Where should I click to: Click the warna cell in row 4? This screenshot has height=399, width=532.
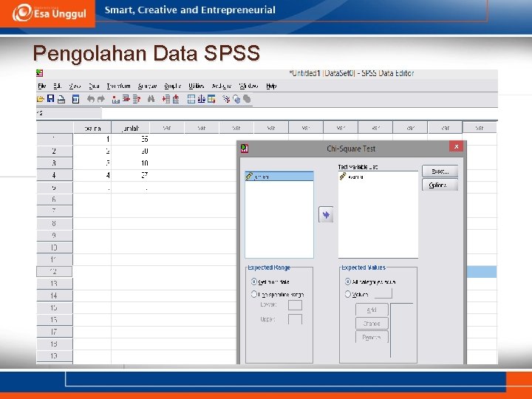pyautogui.click(x=92, y=175)
